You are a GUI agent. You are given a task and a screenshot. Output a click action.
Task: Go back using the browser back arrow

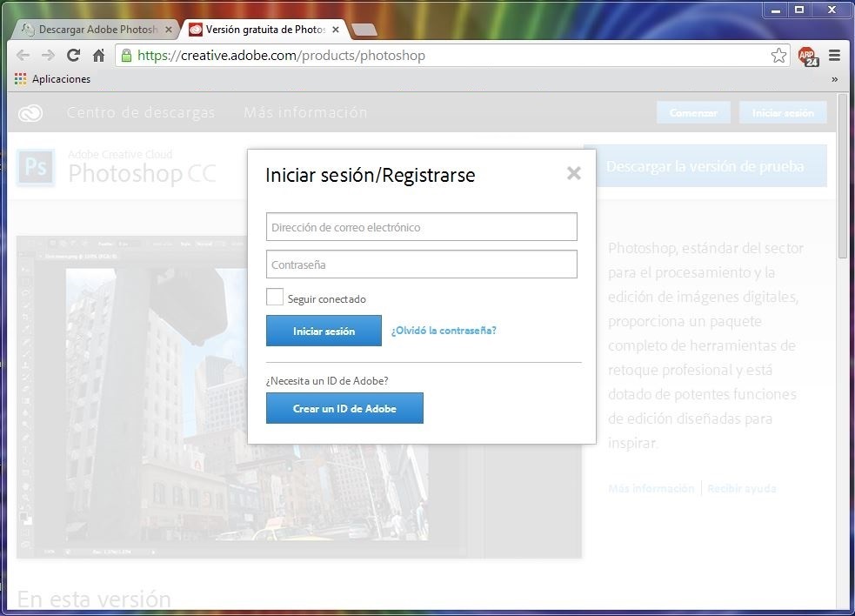pos(23,55)
